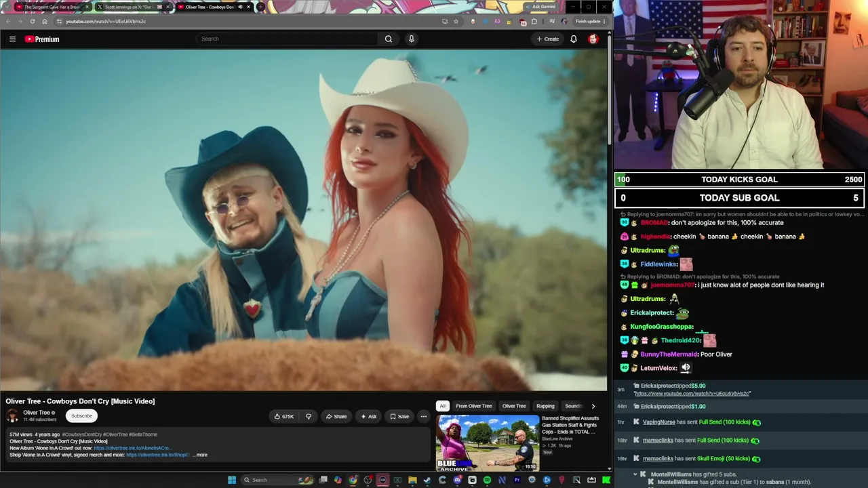Viewport: 868px width, 488px height.
Task: Open YouTube notifications bell
Action: pyautogui.click(x=574, y=39)
